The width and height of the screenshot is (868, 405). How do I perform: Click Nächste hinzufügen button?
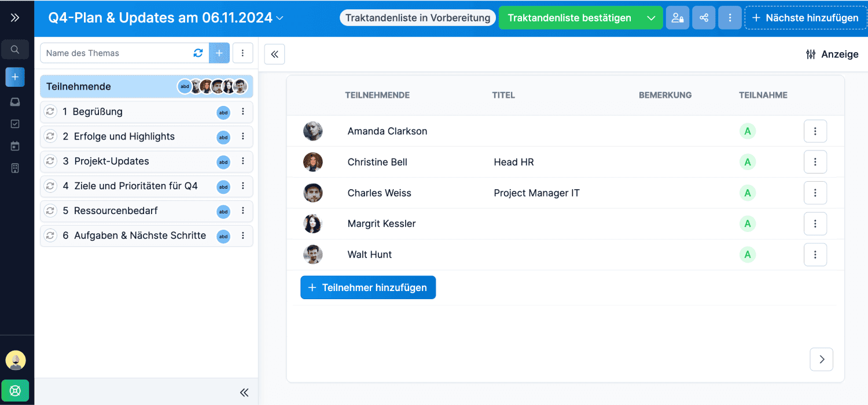[x=806, y=18]
